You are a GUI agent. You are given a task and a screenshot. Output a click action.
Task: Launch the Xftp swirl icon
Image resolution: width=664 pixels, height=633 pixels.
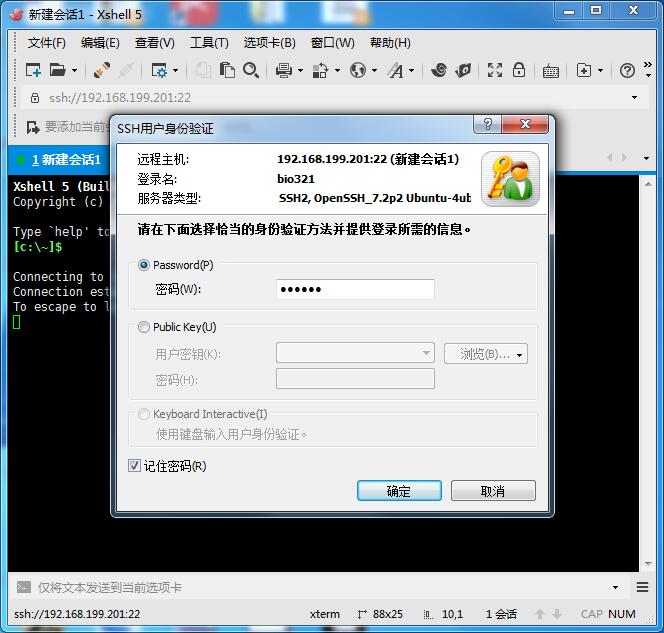click(x=439, y=70)
